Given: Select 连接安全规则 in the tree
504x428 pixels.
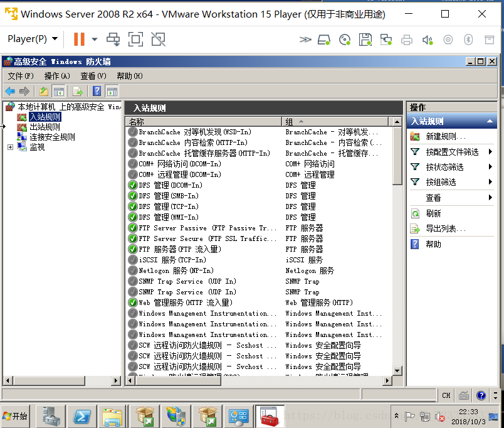Looking at the screenshot, I should pyautogui.click(x=52, y=137).
